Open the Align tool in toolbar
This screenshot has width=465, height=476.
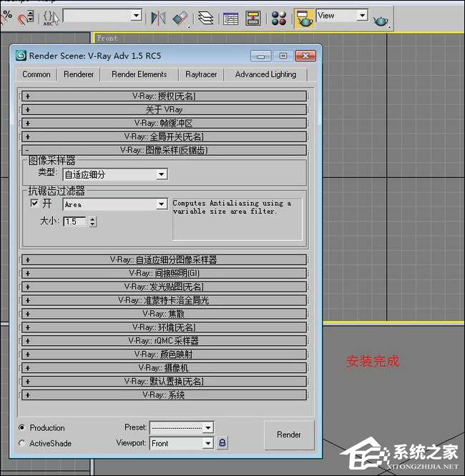(x=180, y=18)
